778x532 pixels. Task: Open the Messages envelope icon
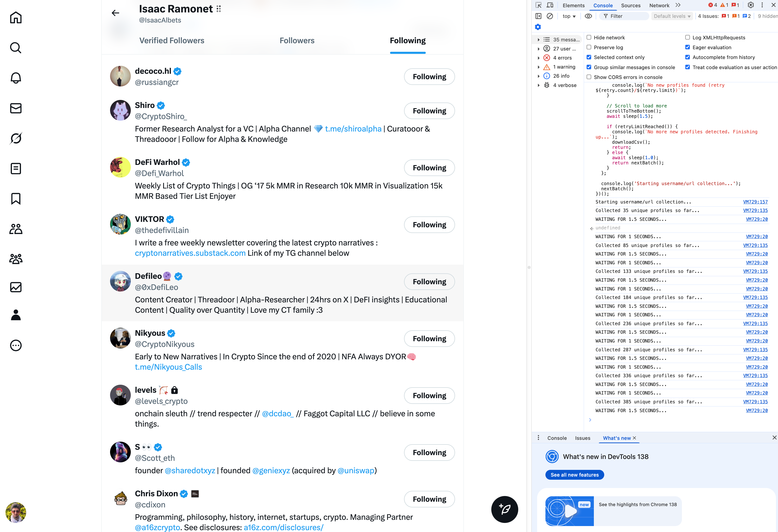click(16, 108)
